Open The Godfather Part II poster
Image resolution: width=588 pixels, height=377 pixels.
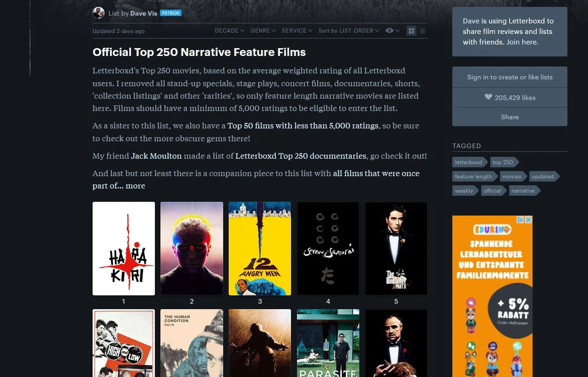[x=396, y=249]
